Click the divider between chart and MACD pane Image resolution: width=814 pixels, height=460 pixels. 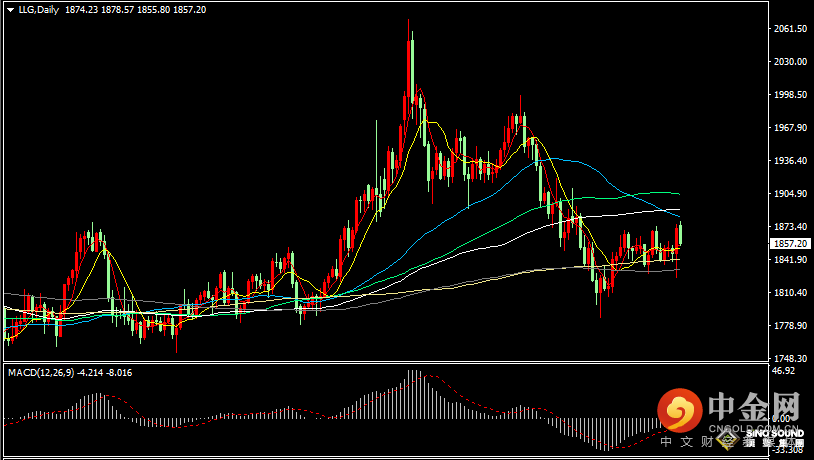[x=385, y=362]
